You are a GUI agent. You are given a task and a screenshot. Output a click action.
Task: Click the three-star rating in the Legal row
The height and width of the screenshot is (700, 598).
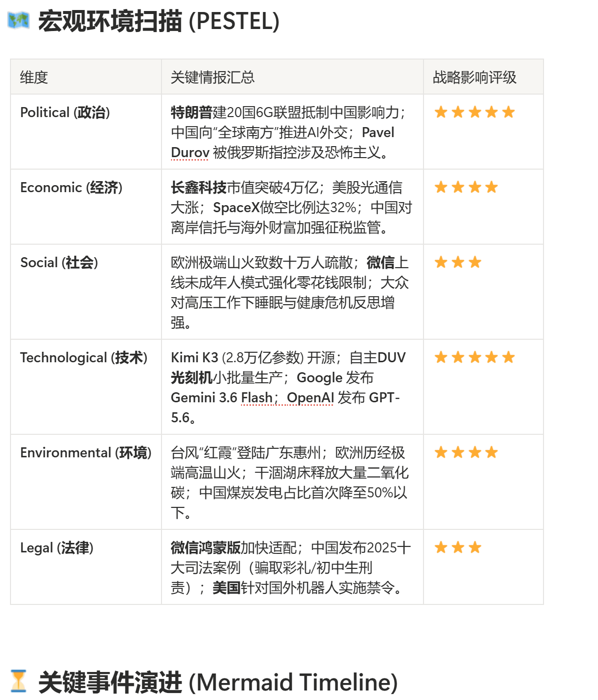(x=457, y=547)
